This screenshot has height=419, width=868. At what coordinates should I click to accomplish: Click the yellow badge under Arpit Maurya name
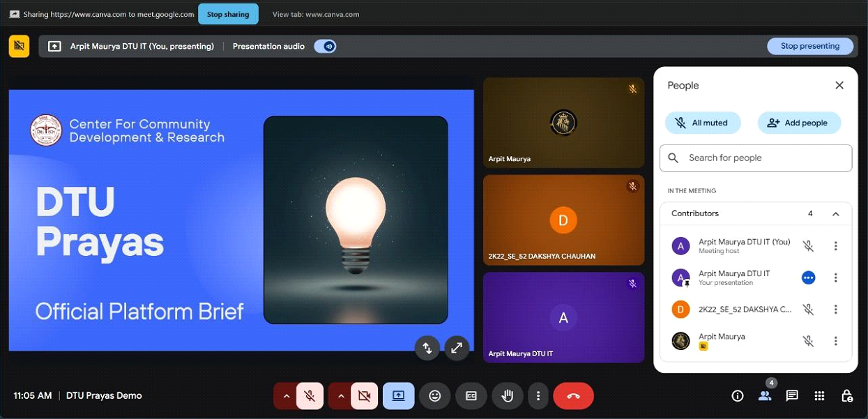[703, 346]
